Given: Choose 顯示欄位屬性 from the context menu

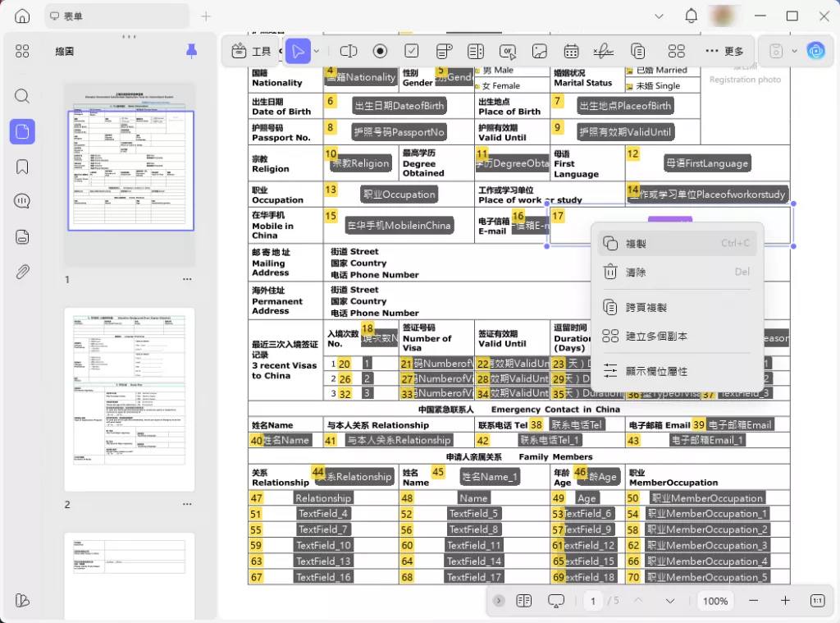Looking at the screenshot, I should pyautogui.click(x=656, y=371).
